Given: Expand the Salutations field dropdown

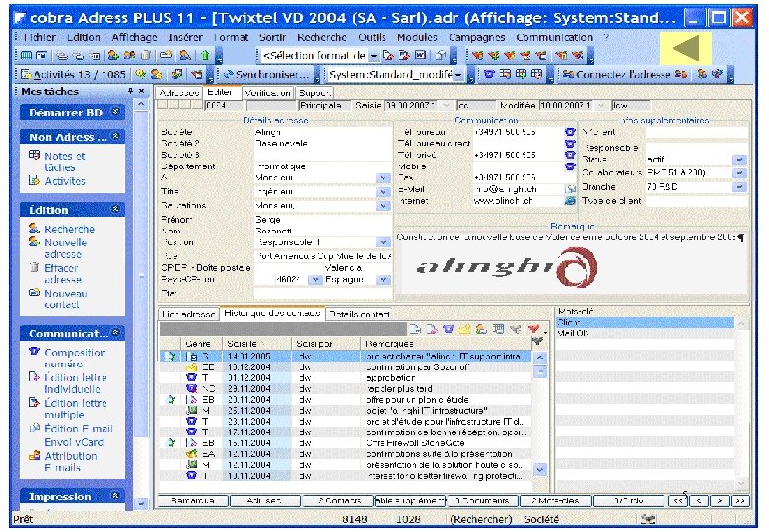Looking at the screenshot, I should click(x=384, y=206).
